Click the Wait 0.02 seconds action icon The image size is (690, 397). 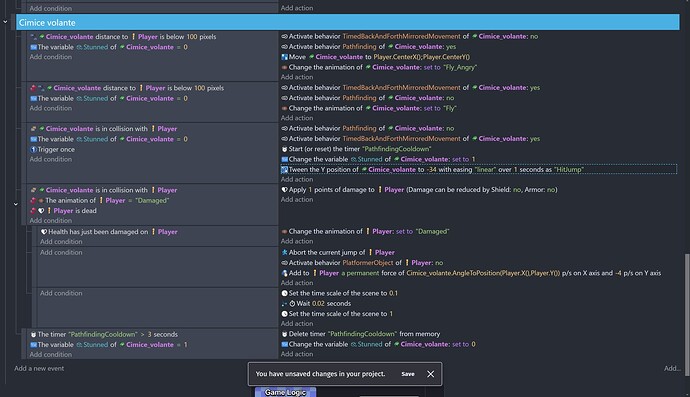point(292,304)
